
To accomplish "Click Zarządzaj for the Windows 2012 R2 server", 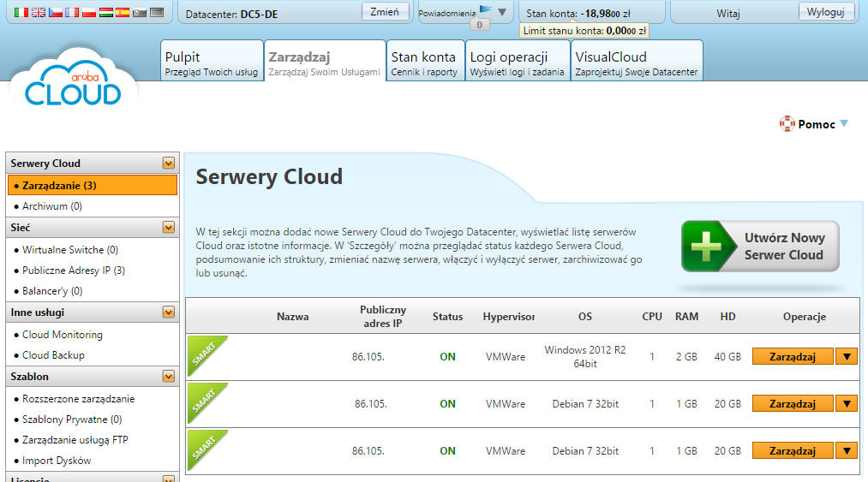I will (x=792, y=357).
